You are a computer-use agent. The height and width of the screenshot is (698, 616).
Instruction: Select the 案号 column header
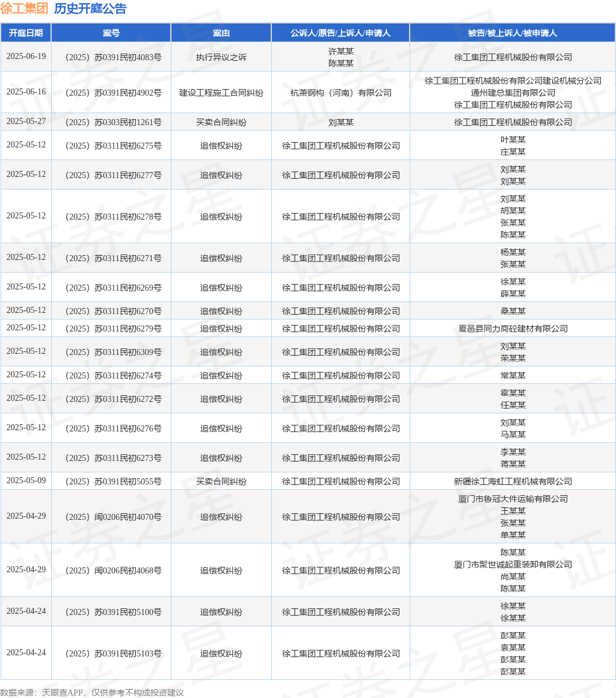[x=111, y=33]
